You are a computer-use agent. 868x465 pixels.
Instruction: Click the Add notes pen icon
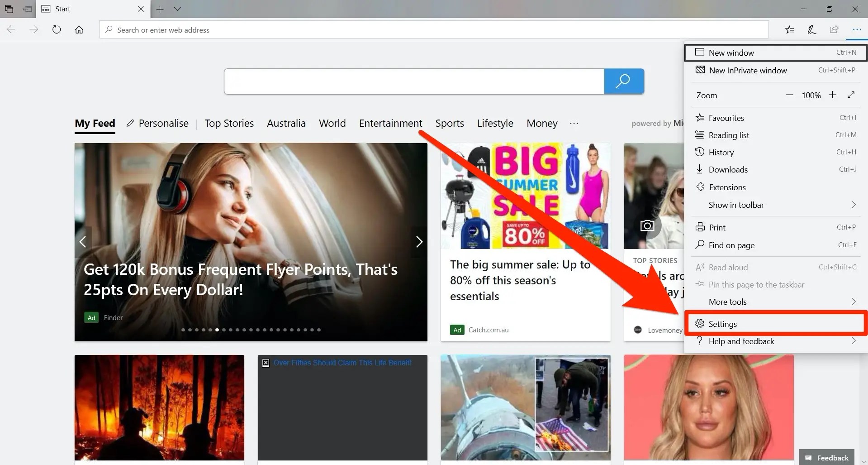812,30
